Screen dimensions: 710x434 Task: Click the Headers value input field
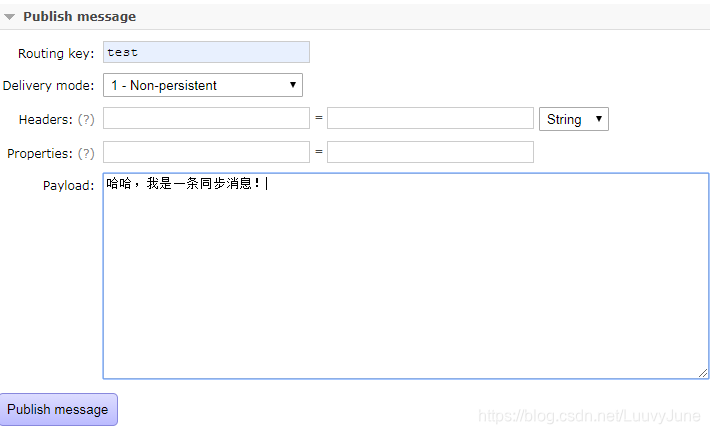point(430,118)
